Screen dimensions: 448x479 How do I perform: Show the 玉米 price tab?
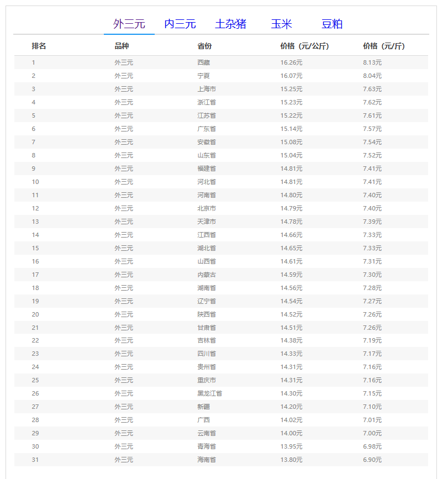[x=281, y=24]
